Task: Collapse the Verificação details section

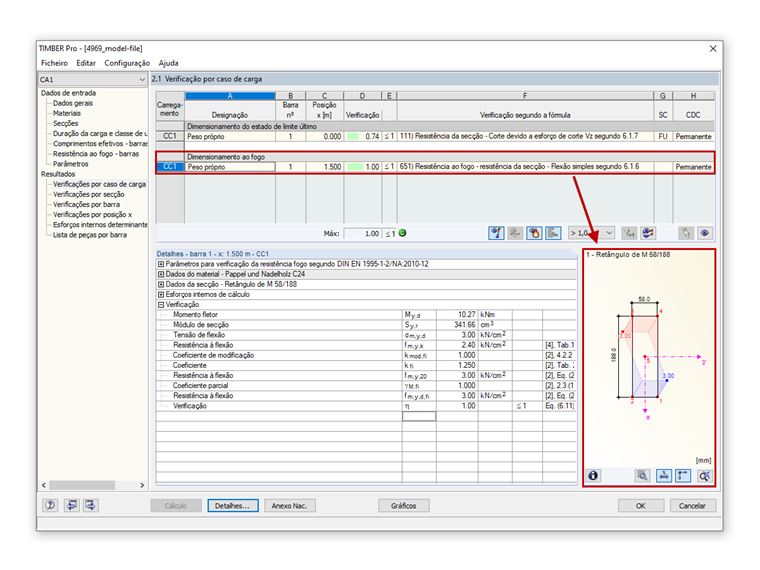Action: pos(160,305)
